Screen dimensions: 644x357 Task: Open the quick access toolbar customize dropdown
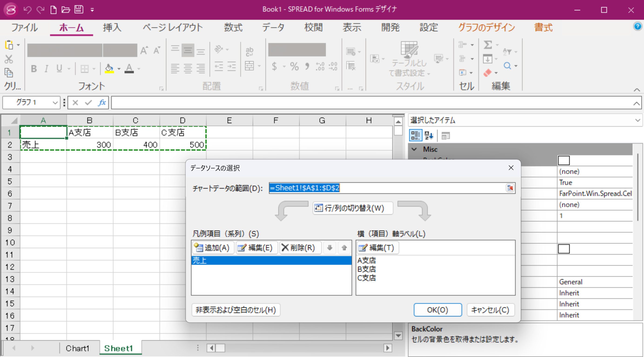point(92,10)
